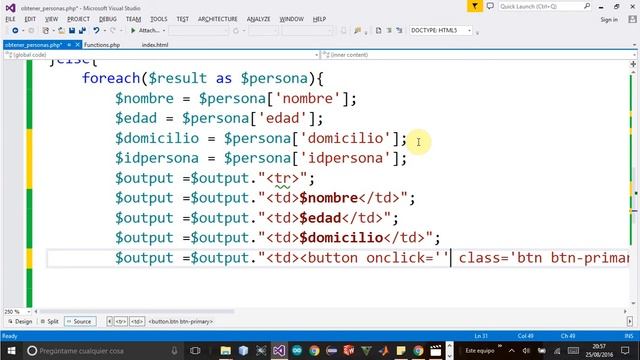The image size is (640, 360).
Task: Open File Explorer from the taskbar
Action: (225, 351)
